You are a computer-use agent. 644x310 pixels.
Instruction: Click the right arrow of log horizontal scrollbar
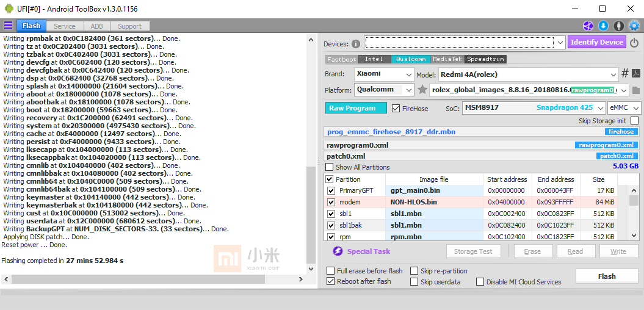[x=301, y=279]
